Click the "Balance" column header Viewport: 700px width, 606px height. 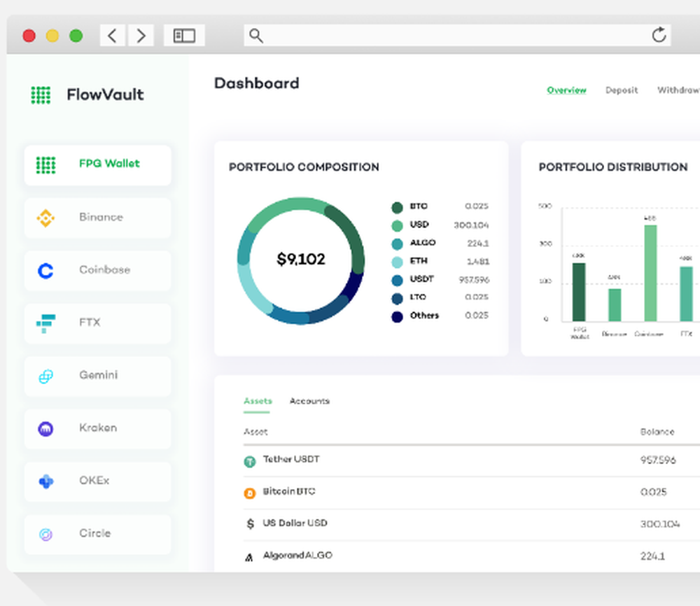pyautogui.click(x=657, y=432)
